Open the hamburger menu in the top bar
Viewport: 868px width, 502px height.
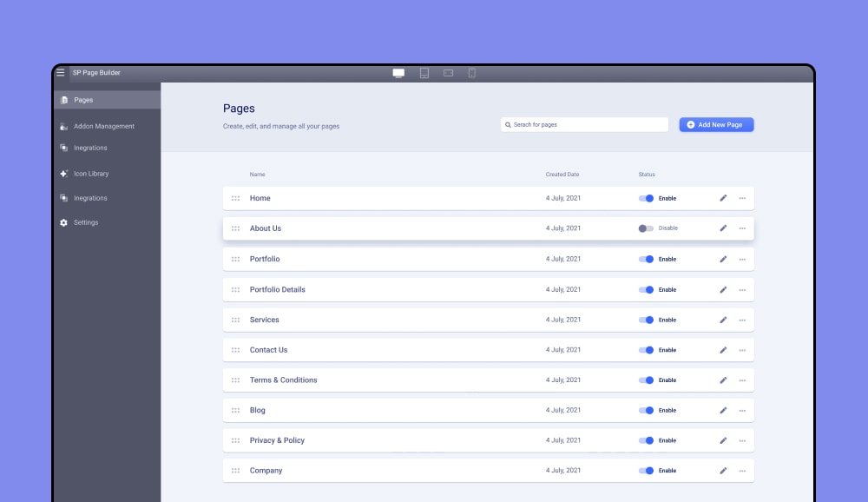click(61, 73)
